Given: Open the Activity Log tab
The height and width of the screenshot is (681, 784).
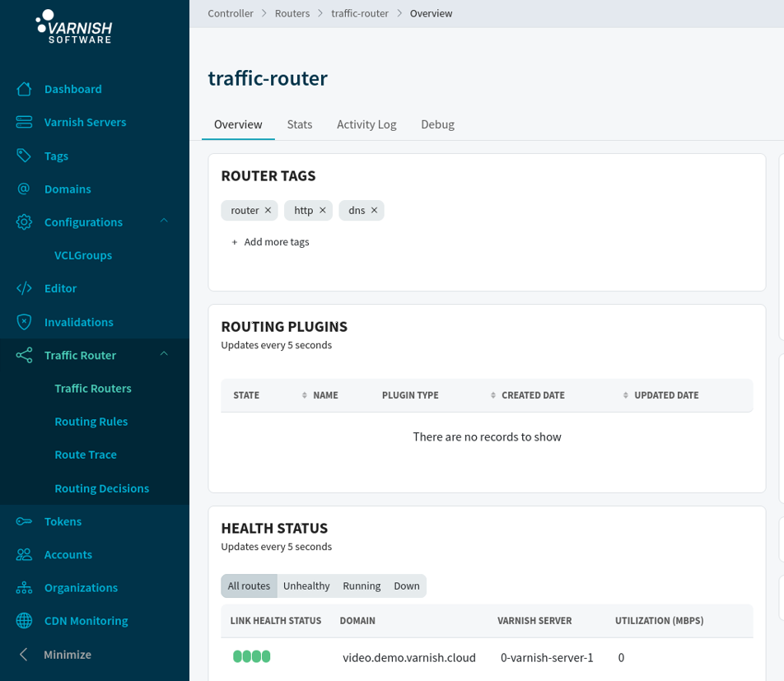Looking at the screenshot, I should pyautogui.click(x=366, y=124).
